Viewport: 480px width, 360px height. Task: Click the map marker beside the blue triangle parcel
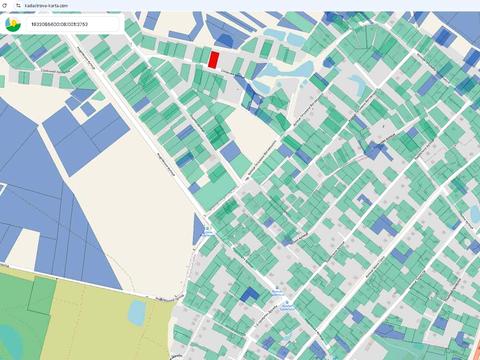click(208, 228)
